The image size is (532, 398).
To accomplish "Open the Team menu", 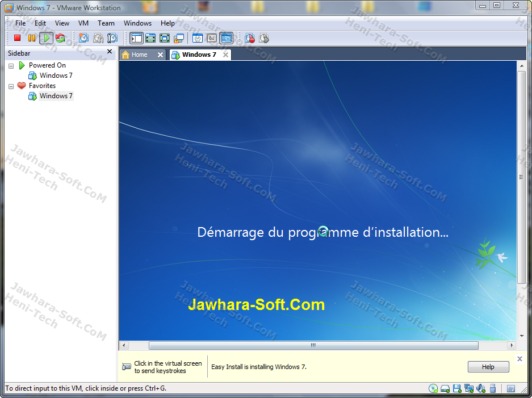I will [x=106, y=23].
